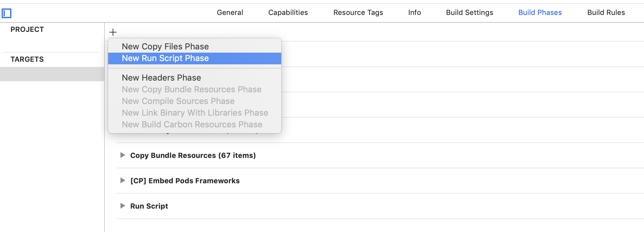The height and width of the screenshot is (232, 644).
Task: Toggle the project navigator sidebar icon
Action: [x=7, y=13]
